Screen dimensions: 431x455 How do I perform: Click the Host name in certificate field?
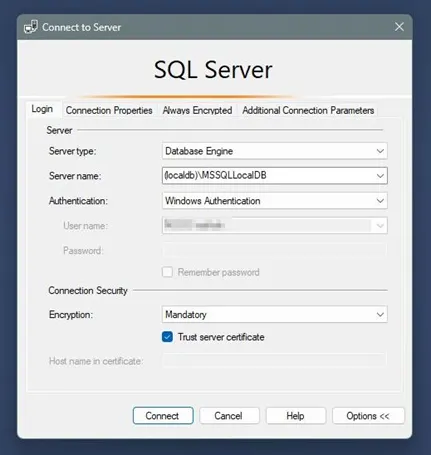[275, 361]
